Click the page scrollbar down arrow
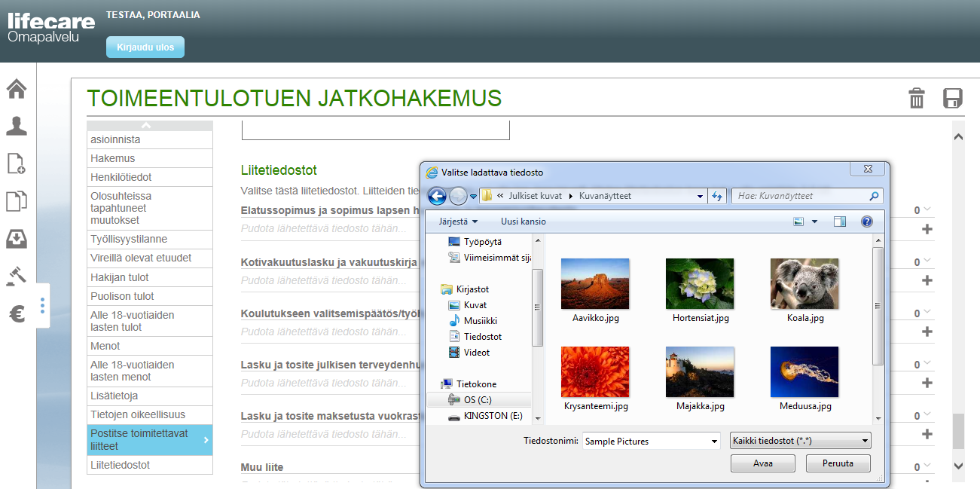This screenshot has width=980, height=489. pyautogui.click(x=958, y=466)
